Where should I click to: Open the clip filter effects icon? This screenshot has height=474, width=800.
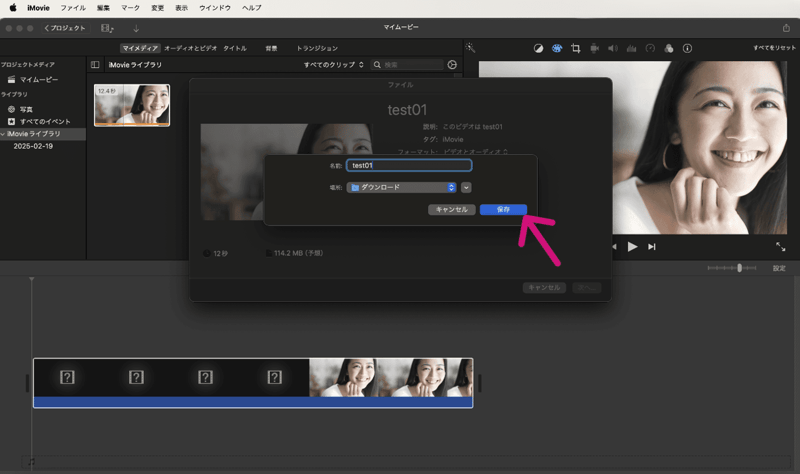(668, 48)
